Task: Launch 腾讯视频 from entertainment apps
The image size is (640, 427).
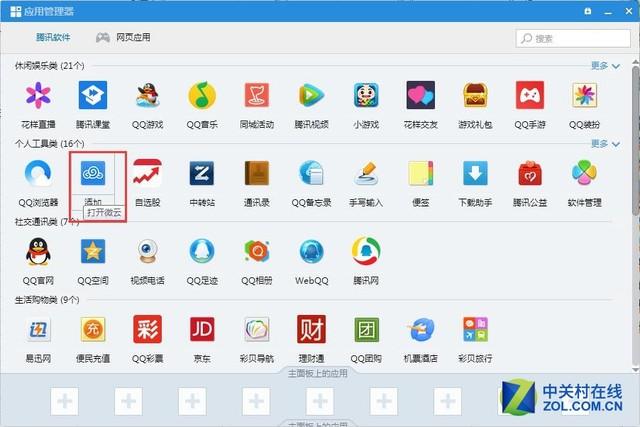Action: click(x=311, y=96)
